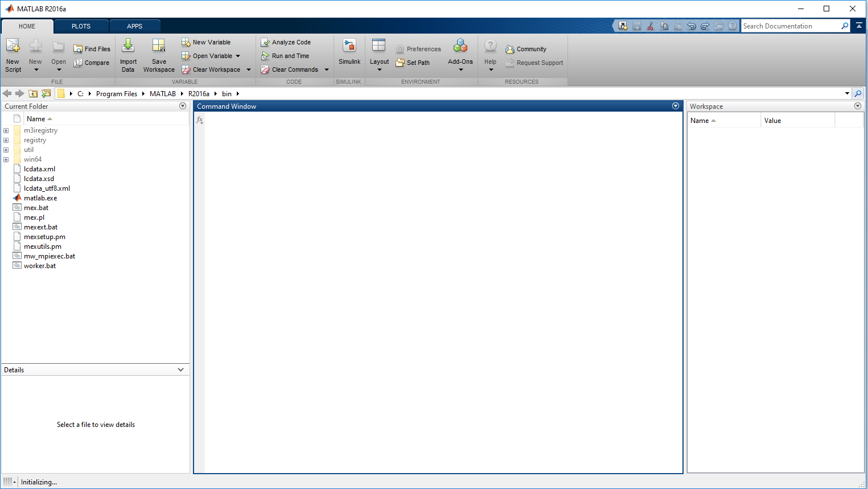
Task: Jump to Program Files in the address path
Action: (117, 94)
